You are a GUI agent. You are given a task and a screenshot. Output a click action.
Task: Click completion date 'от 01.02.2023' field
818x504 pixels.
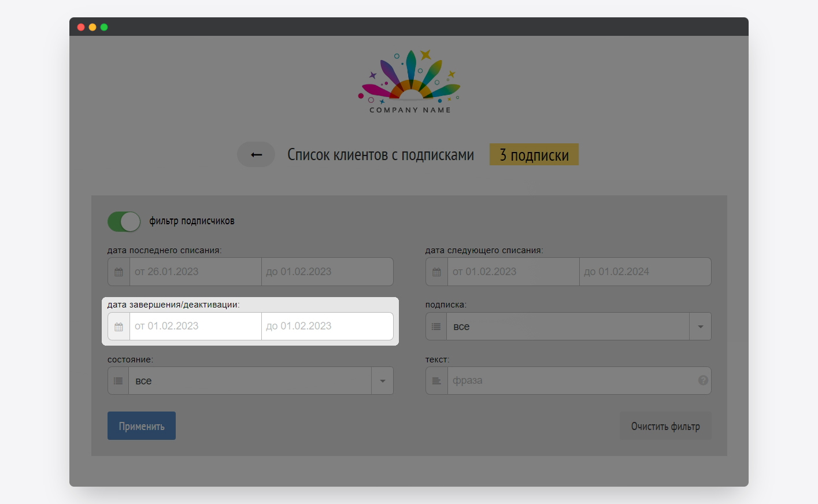[195, 327]
